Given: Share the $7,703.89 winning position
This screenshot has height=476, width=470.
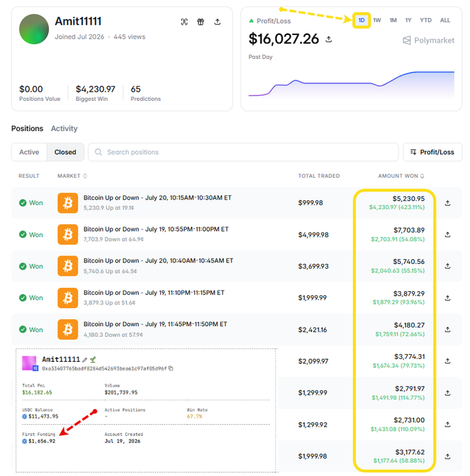Looking at the screenshot, I should click(x=448, y=234).
